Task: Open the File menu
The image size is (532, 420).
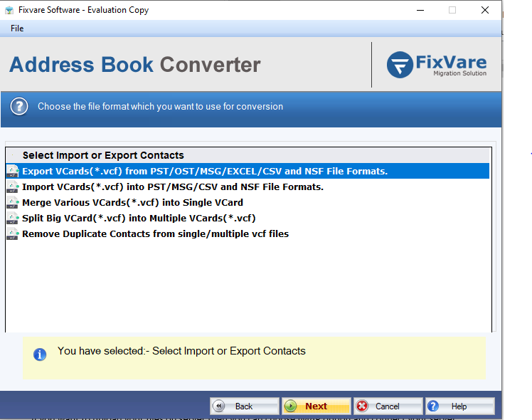Action: click(17, 28)
